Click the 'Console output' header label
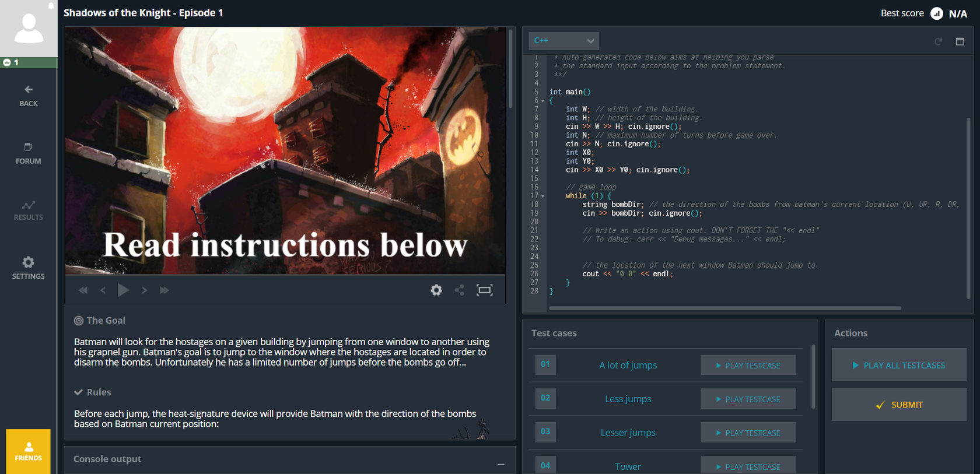The image size is (980, 474). [x=107, y=459]
